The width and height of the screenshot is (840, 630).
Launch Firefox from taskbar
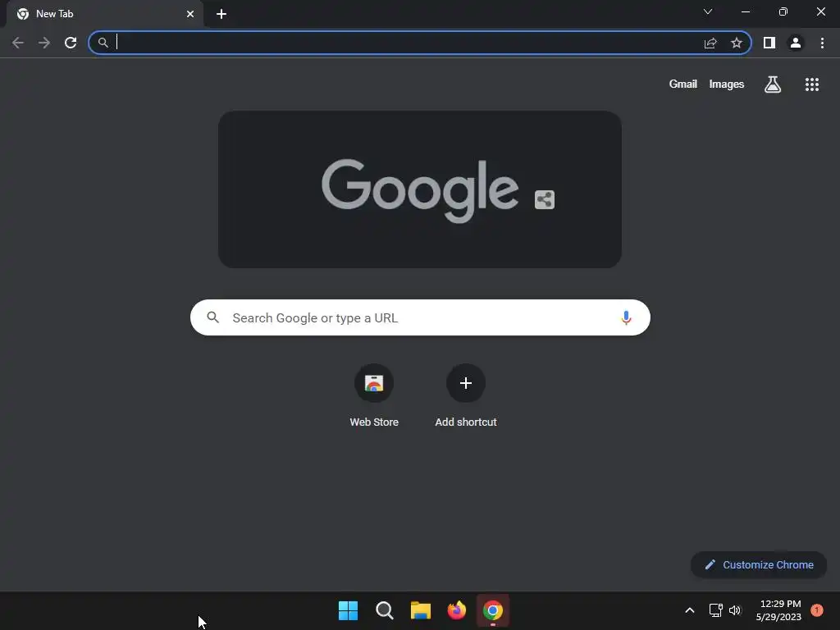(456, 610)
